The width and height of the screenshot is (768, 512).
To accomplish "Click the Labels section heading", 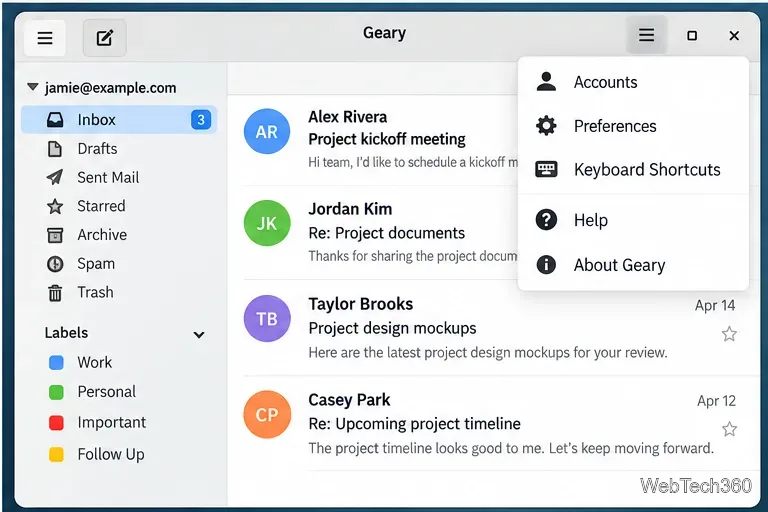I will pos(66,333).
